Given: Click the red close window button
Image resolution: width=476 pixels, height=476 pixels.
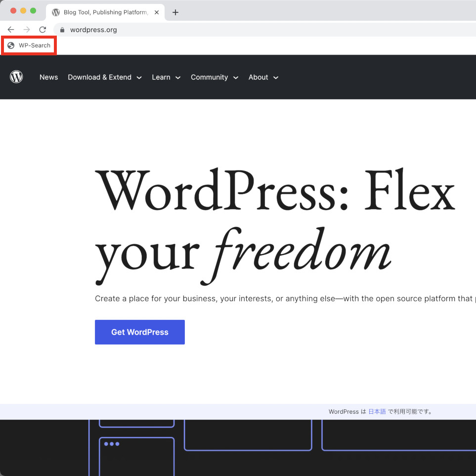Looking at the screenshot, I should 13,11.
